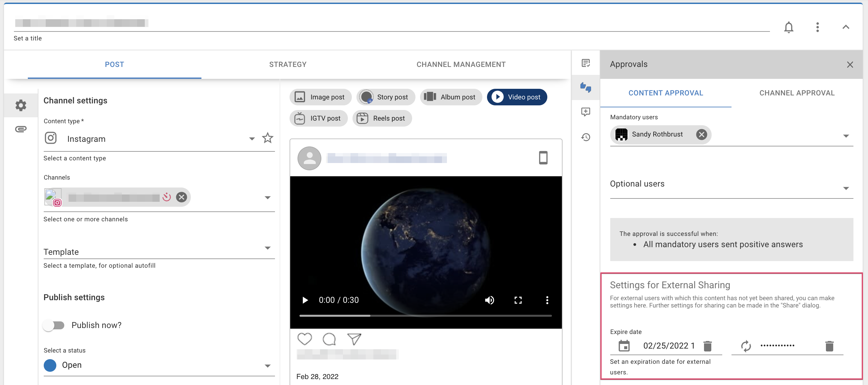This screenshot has height=385, width=868.
Task: Close the Approvals panel
Action: [x=850, y=64]
